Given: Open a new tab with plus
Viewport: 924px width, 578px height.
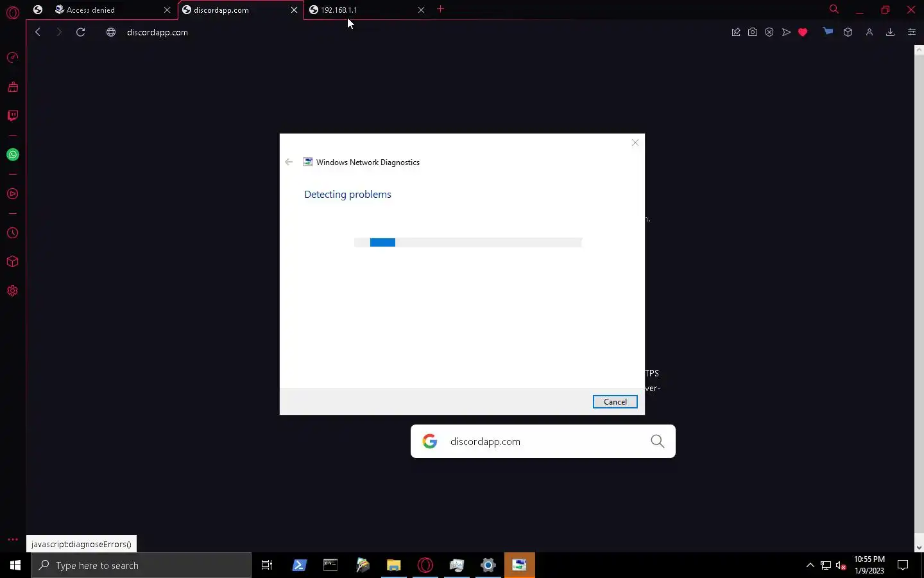Looking at the screenshot, I should [x=441, y=10].
